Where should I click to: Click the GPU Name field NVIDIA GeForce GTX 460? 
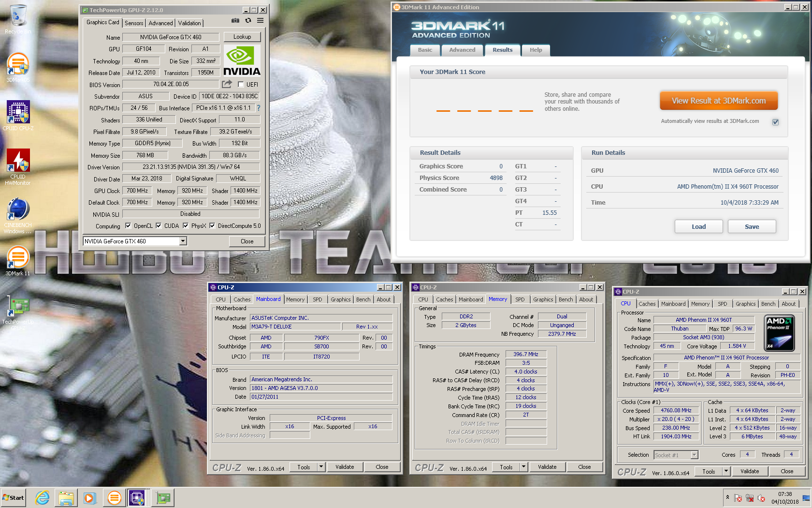tap(171, 37)
